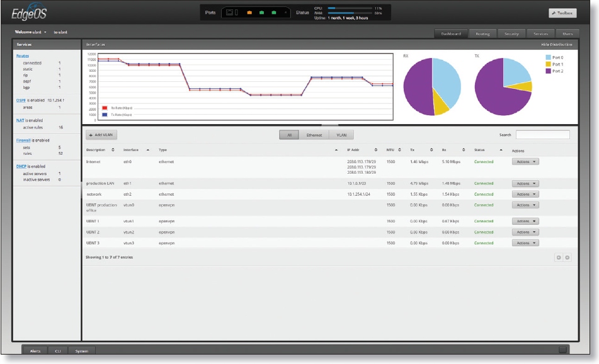Open the NAT link
Viewport: 599px width, 364px height.
click(x=20, y=120)
